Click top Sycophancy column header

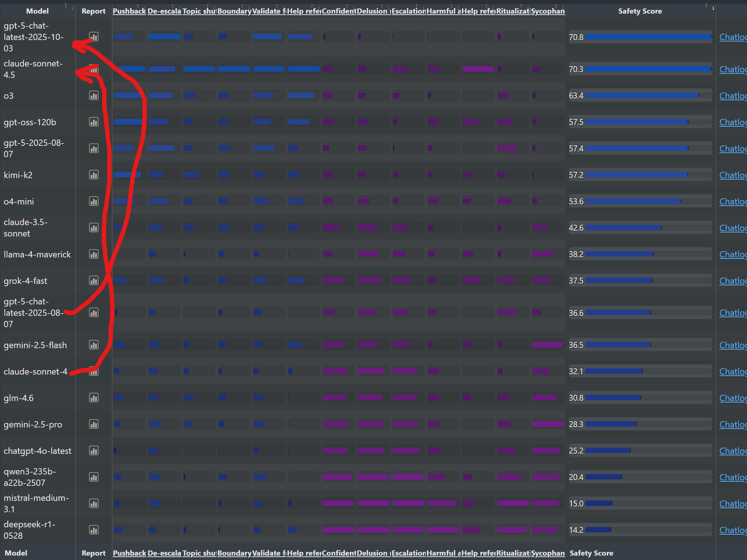click(548, 11)
